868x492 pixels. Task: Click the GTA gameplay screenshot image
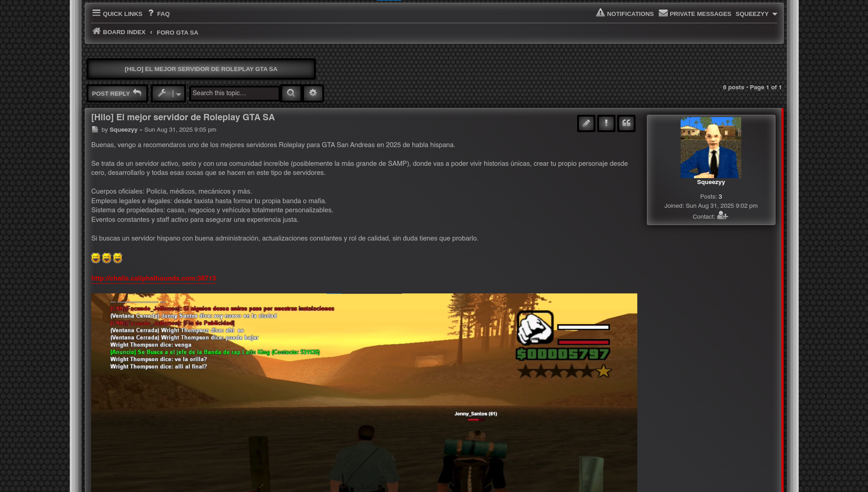coord(364,393)
